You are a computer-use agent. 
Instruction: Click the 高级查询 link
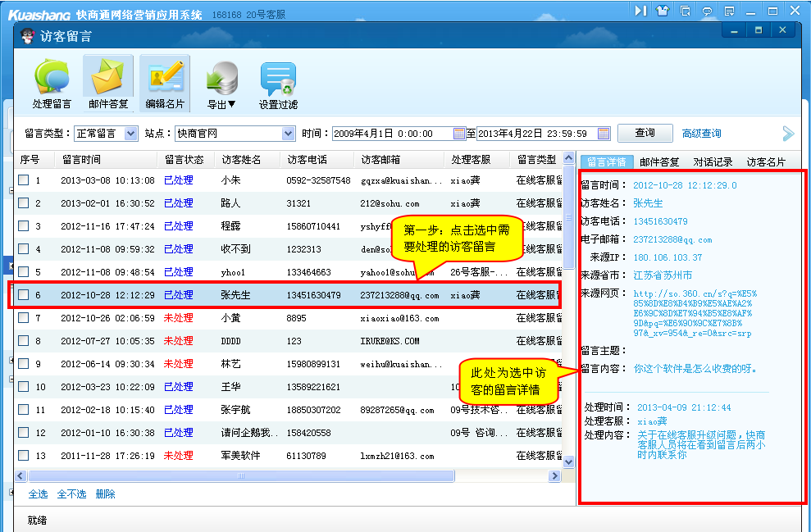tap(701, 134)
